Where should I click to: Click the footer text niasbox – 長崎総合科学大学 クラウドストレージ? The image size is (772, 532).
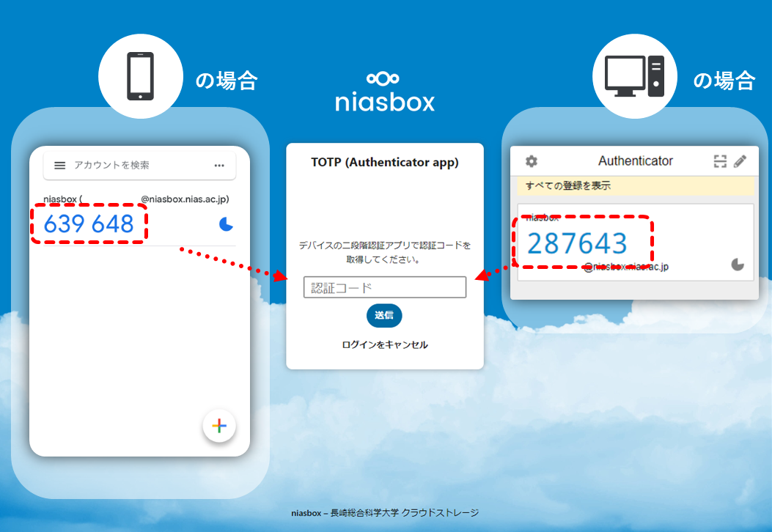pos(384,513)
